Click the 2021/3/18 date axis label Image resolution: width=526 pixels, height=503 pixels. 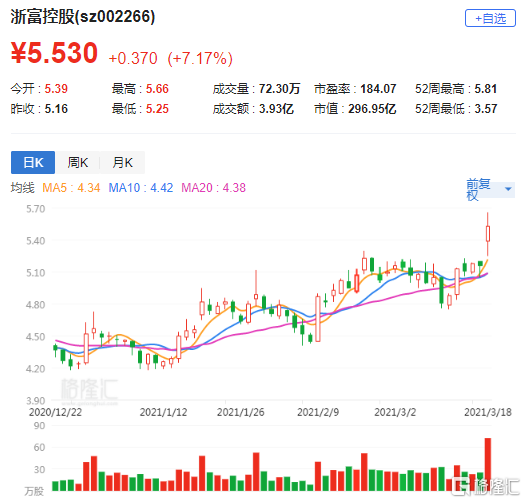point(488,412)
